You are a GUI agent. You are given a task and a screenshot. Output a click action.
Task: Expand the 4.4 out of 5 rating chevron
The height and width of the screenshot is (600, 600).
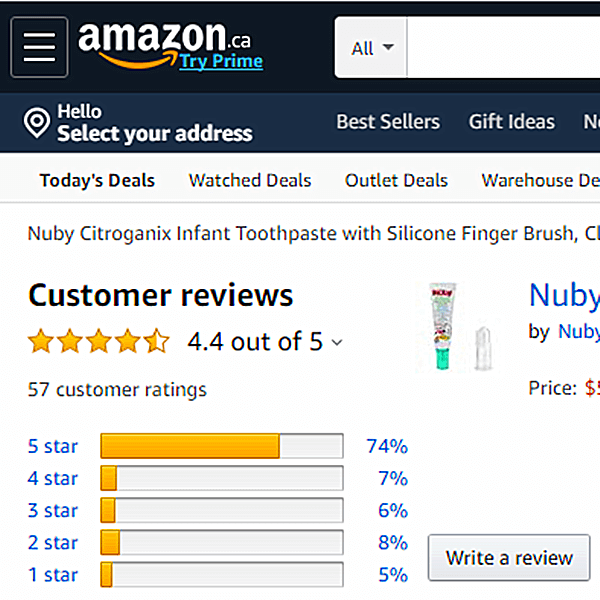click(337, 343)
